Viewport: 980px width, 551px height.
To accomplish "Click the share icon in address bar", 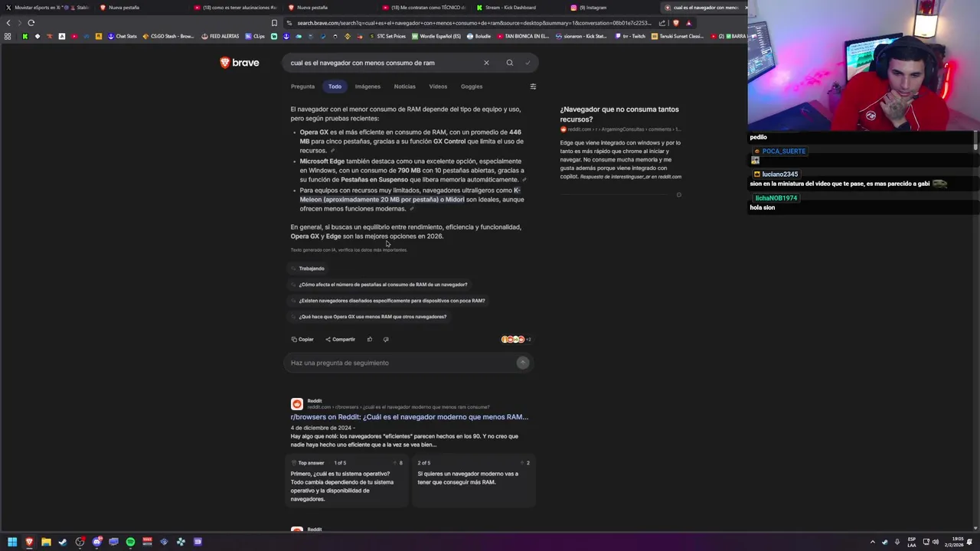I will pos(662,23).
